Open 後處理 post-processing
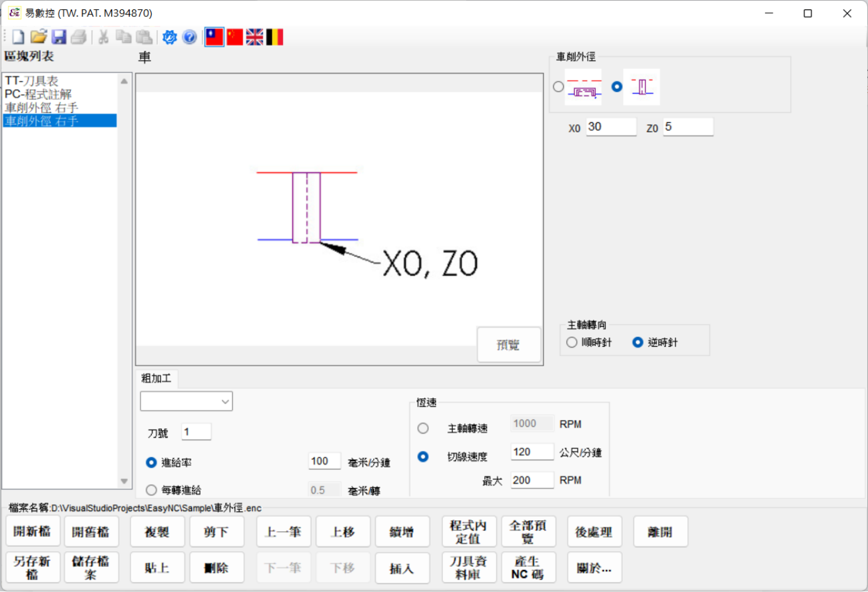The width and height of the screenshot is (868, 592). tap(595, 532)
